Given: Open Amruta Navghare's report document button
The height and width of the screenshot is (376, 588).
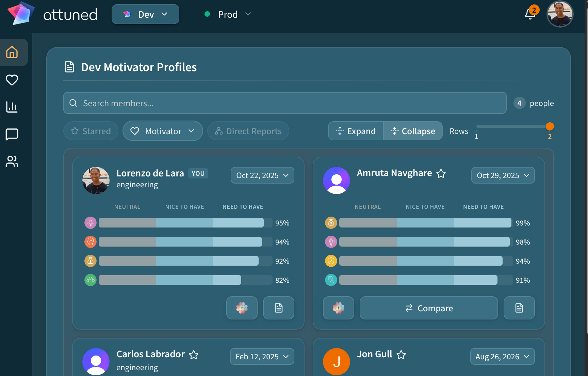Looking at the screenshot, I should (519, 308).
